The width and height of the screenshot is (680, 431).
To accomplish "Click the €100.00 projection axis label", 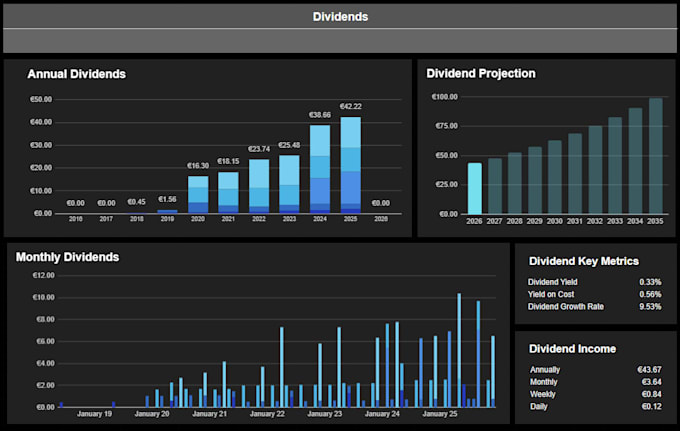I will (445, 97).
